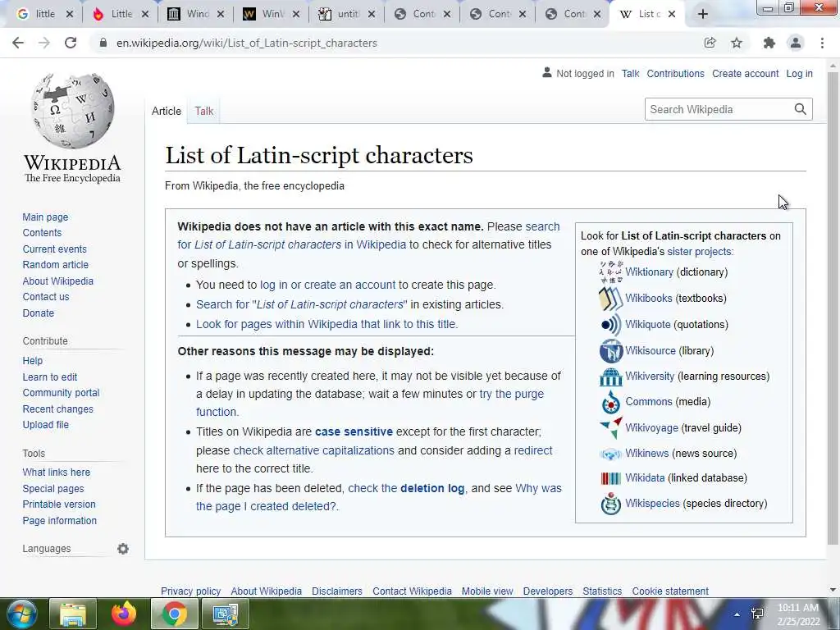Click the site lock icon
The width and height of the screenshot is (840, 630).
[x=103, y=43]
